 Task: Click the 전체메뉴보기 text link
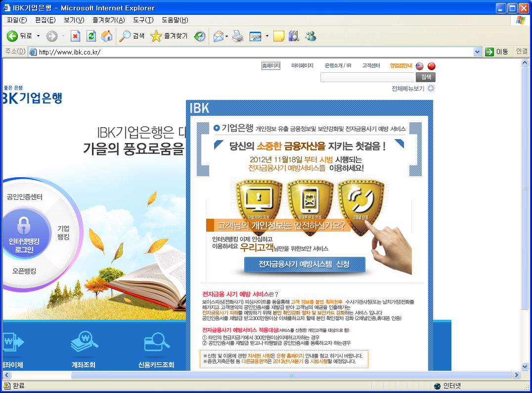point(408,88)
